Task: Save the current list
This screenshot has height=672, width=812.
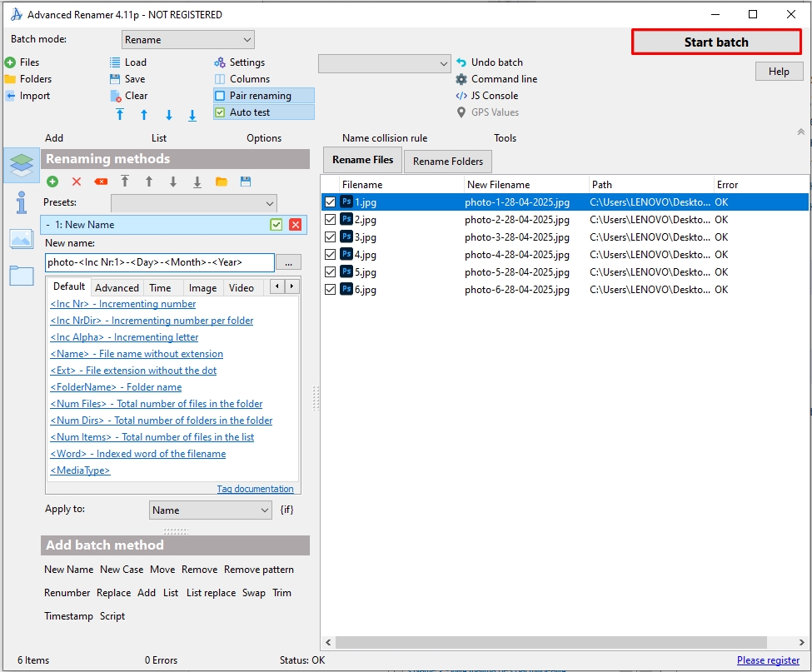Action: click(x=127, y=79)
